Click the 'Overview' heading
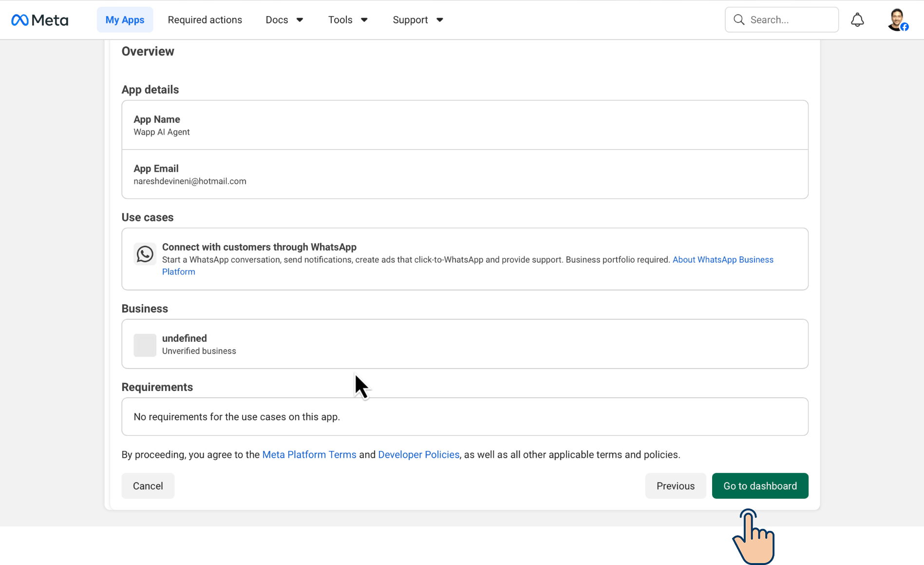Viewport: 924px width, 565px height. tap(148, 52)
